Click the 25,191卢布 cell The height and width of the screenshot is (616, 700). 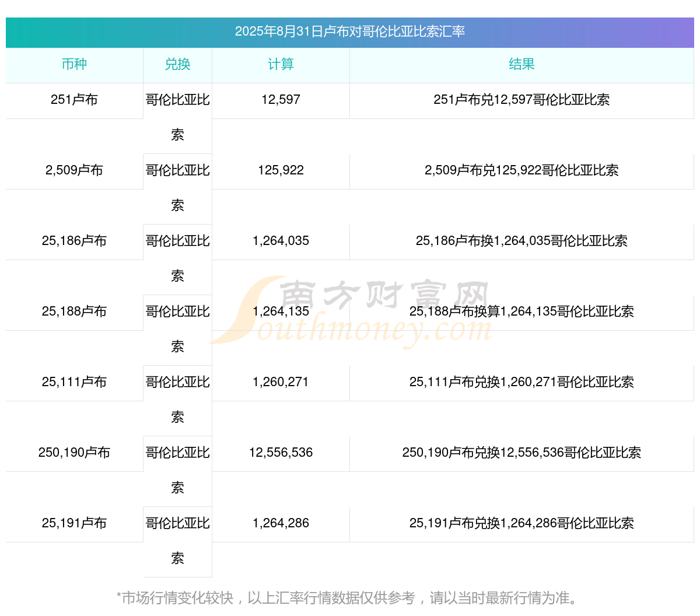(x=74, y=524)
